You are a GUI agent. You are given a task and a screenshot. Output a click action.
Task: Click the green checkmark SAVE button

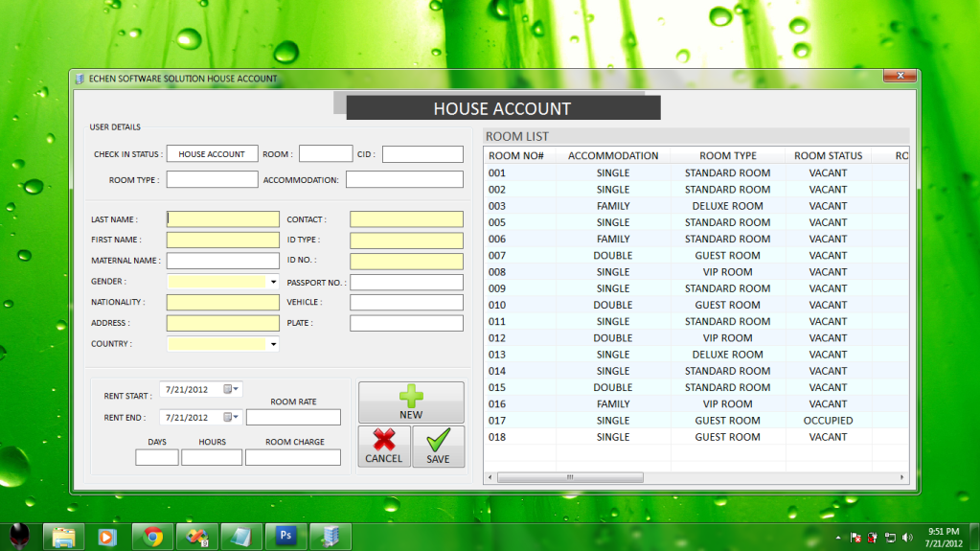pos(438,447)
